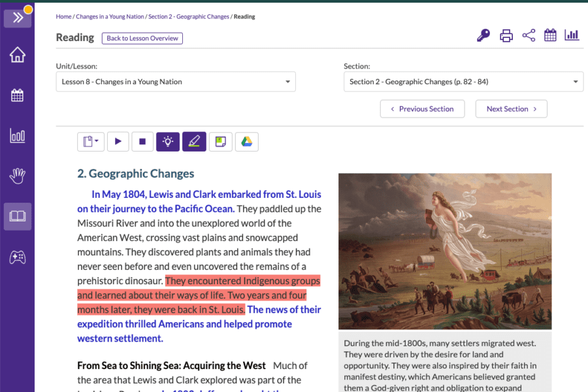Viewport: 588px width, 392px height.
Task: Open the Unit/Lesson dropdown
Action: coord(176,82)
